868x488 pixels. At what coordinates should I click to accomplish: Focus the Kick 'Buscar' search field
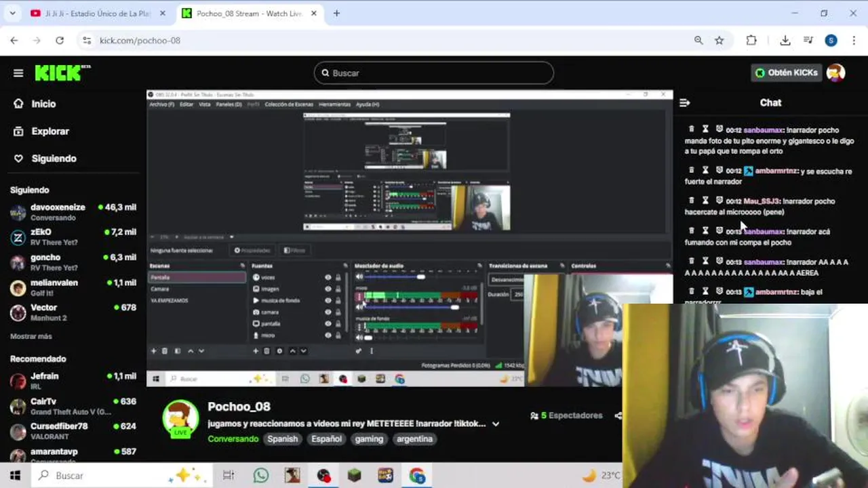pos(434,73)
